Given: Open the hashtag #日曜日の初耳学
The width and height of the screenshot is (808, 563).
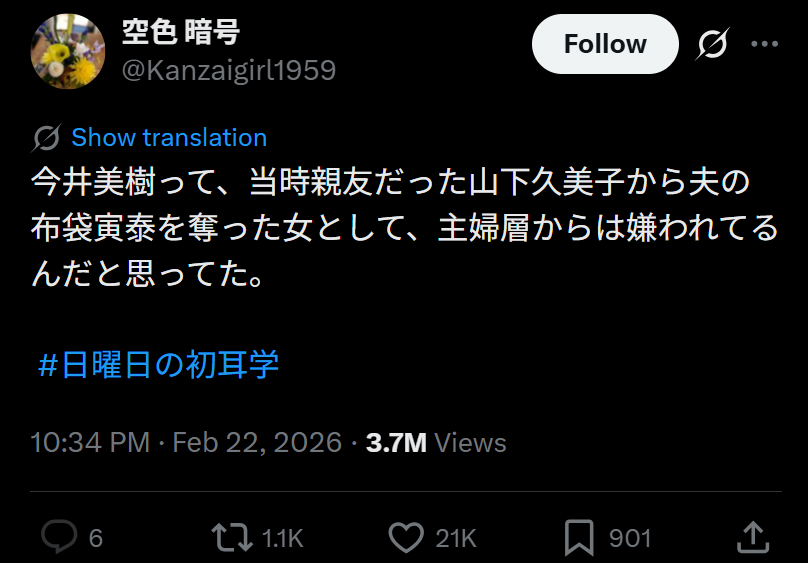Looking at the screenshot, I should [158, 365].
